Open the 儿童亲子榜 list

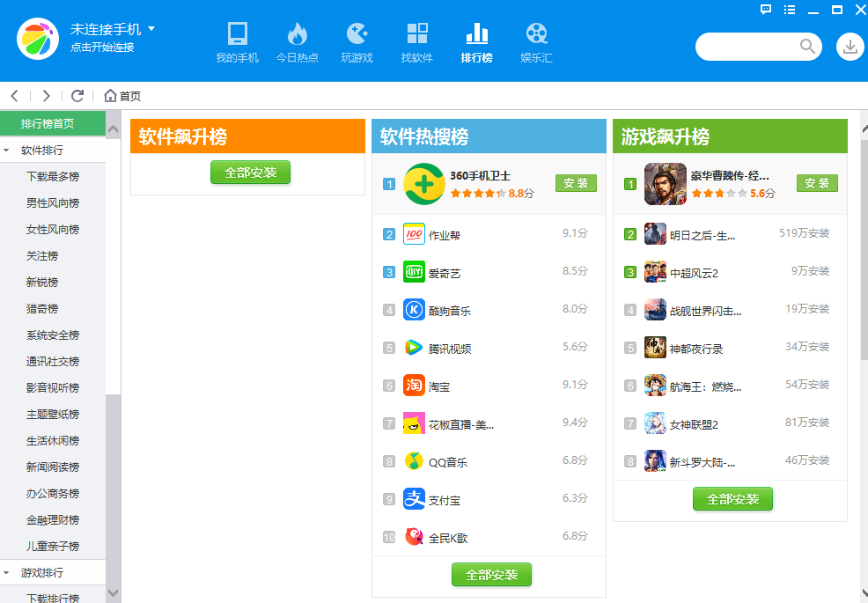pyautogui.click(x=53, y=547)
